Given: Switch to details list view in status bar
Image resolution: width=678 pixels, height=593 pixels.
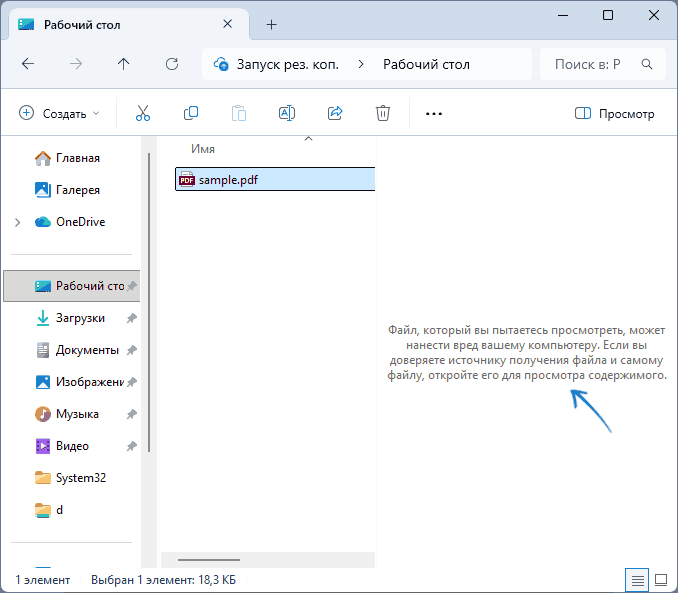Looking at the screenshot, I should tap(636, 579).
